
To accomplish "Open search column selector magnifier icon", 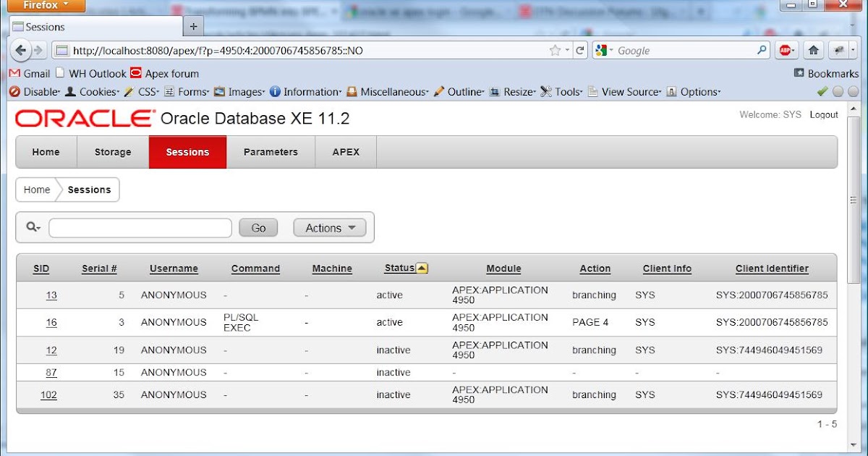I will (x=33, y=227).
